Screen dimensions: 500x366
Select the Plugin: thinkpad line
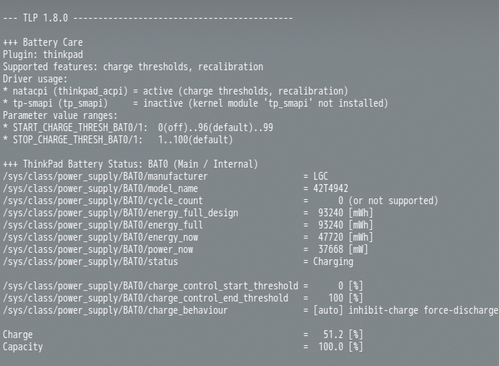(x=43, y=54)
